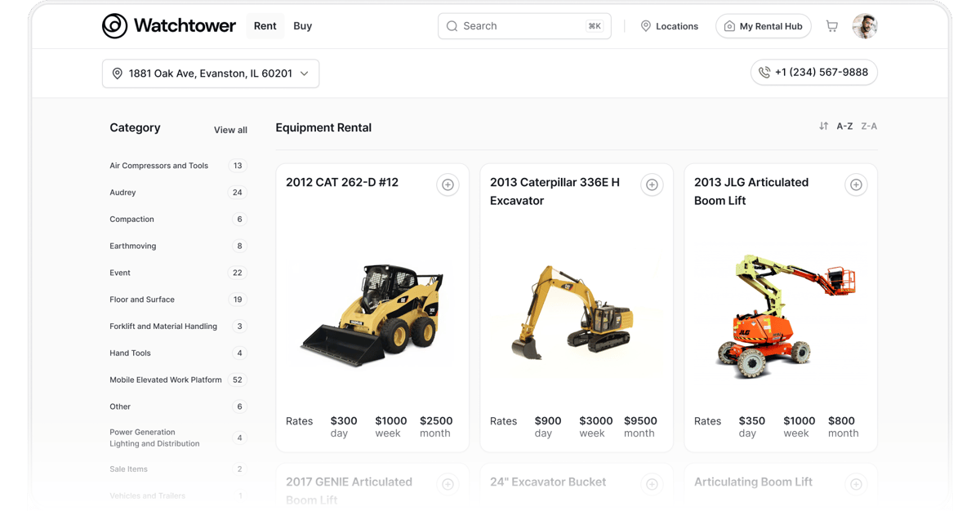Screen dimensions: 980x511
Task: Click the Watchtower logo icon
Action: click(x=115, y=26)
